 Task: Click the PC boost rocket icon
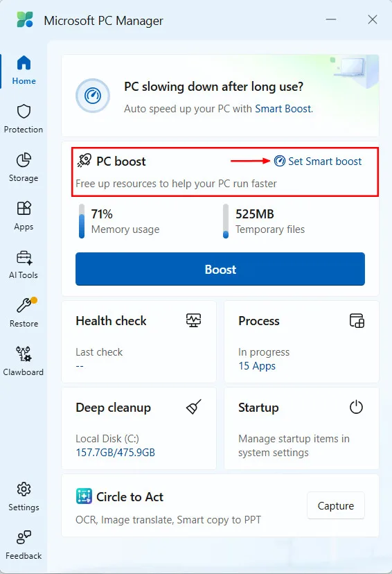click(x=84, y=161)
